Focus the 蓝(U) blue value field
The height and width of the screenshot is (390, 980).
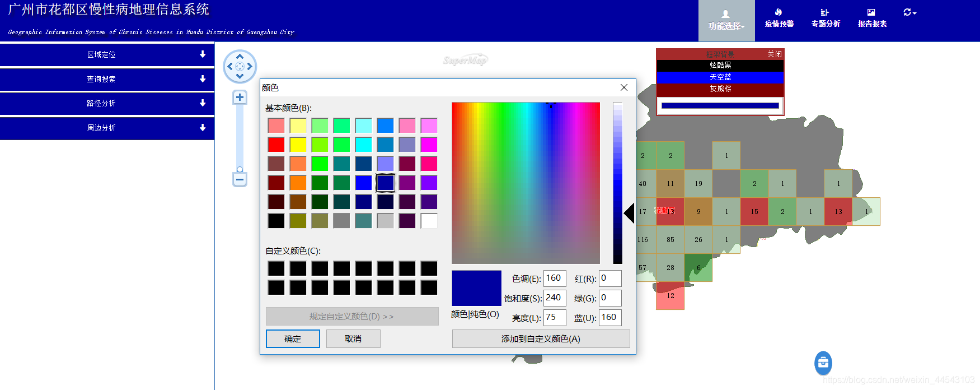[x=610, y=318]
